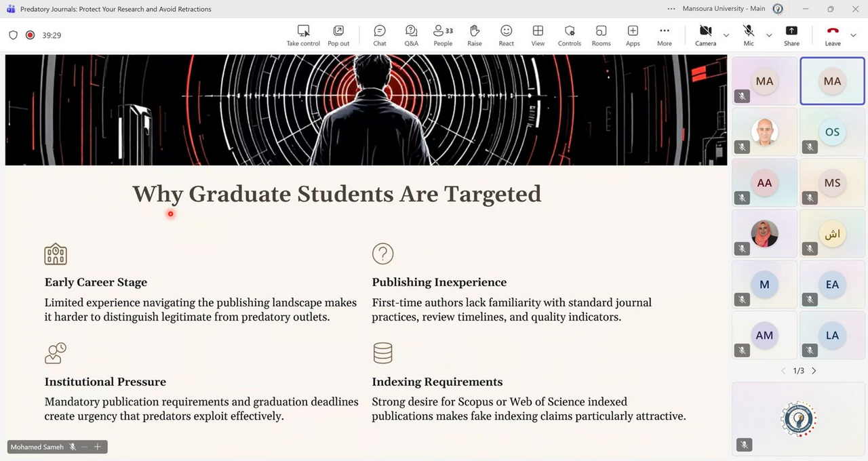Screen dimensions: 868x461
Task: Expand the Camera options arrow
Action: pyautogui.click(x=726, y=35)
